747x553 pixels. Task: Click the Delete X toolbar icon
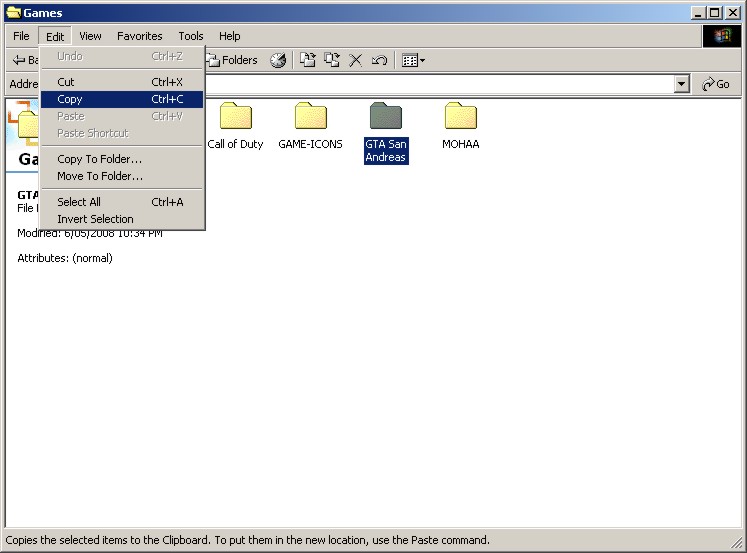(355, 60)
